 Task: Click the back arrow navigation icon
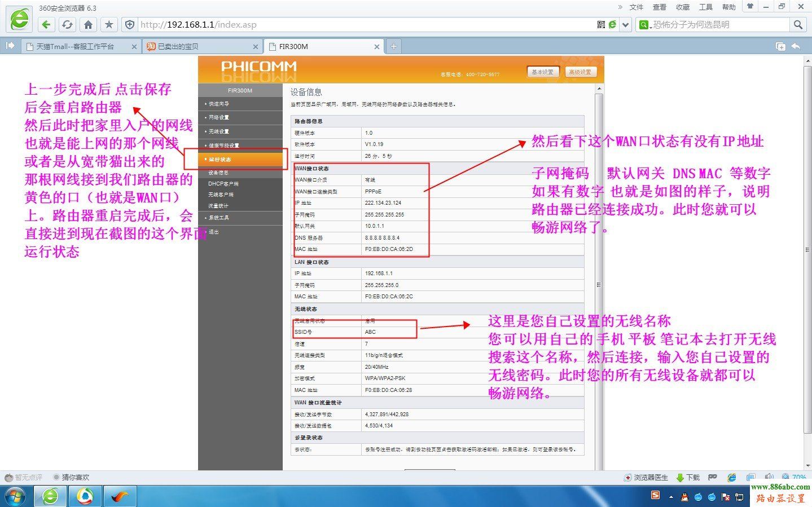46,25
